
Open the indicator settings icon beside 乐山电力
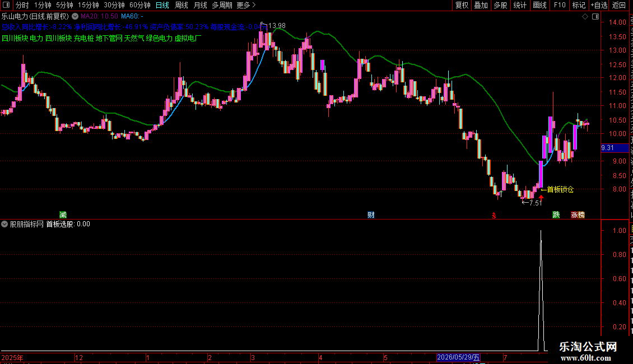75,16
